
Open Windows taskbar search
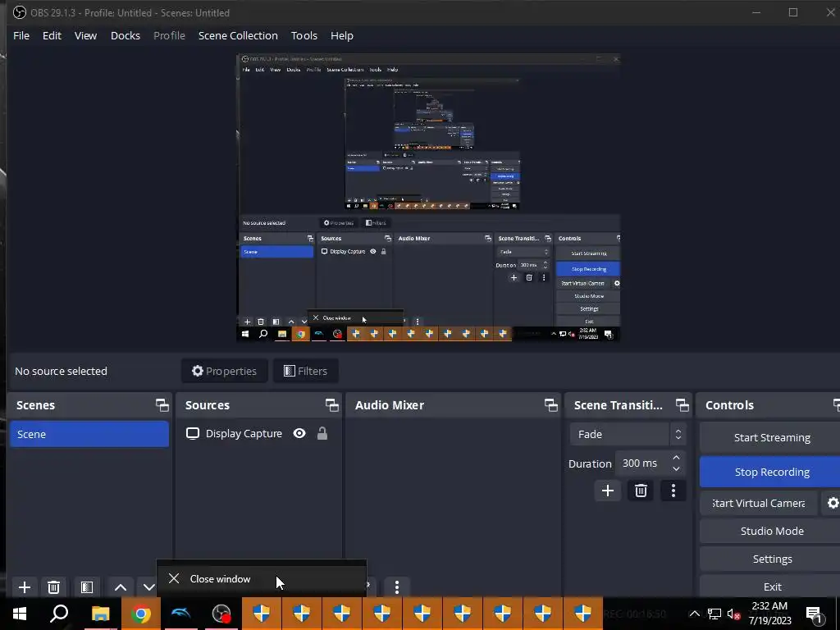click(59, 614)
